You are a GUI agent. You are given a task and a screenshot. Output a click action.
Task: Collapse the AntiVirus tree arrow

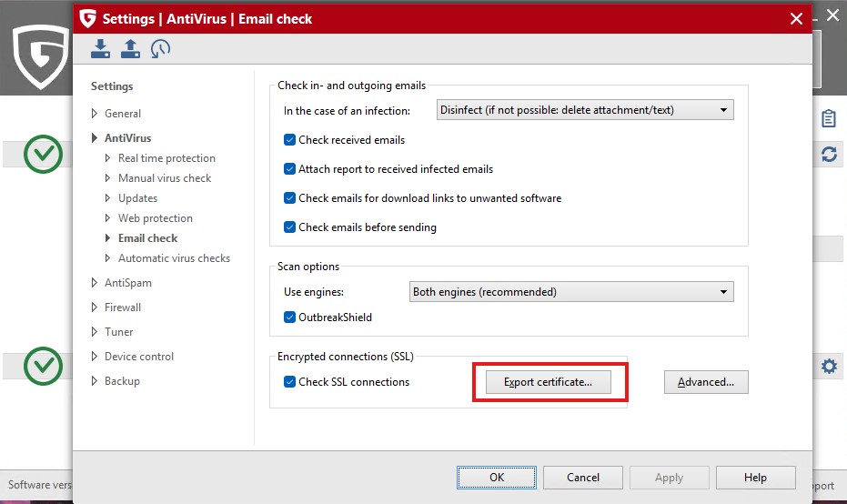click(x=95, y=137)
